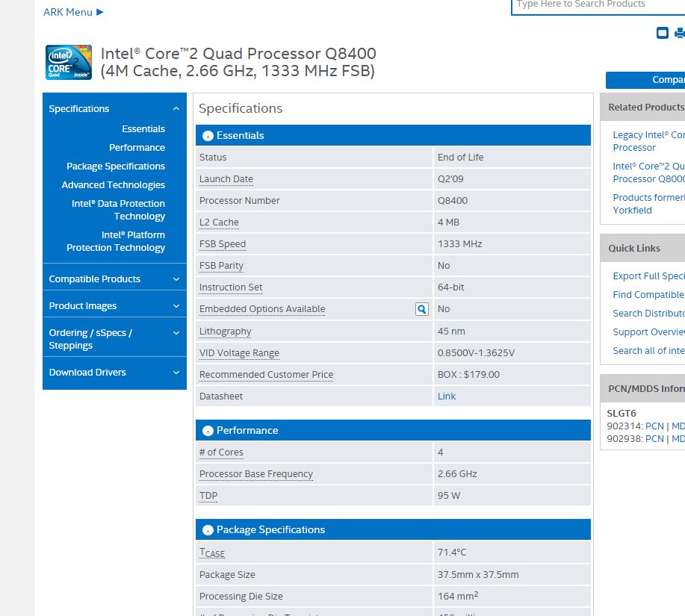Screen dimensions: 685x616
Task: Click the Intel Core 2 Quad logo badge
Action: tap(69, 62)
